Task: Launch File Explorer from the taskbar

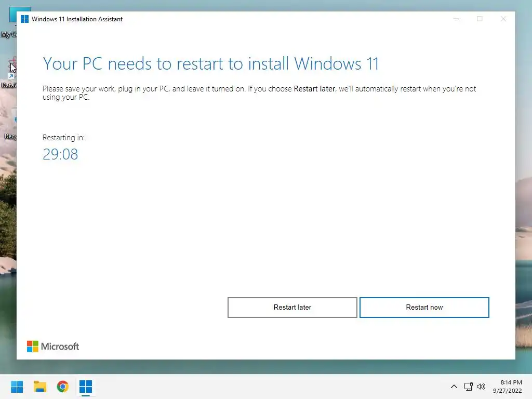Action: click(x=39, y=387)
